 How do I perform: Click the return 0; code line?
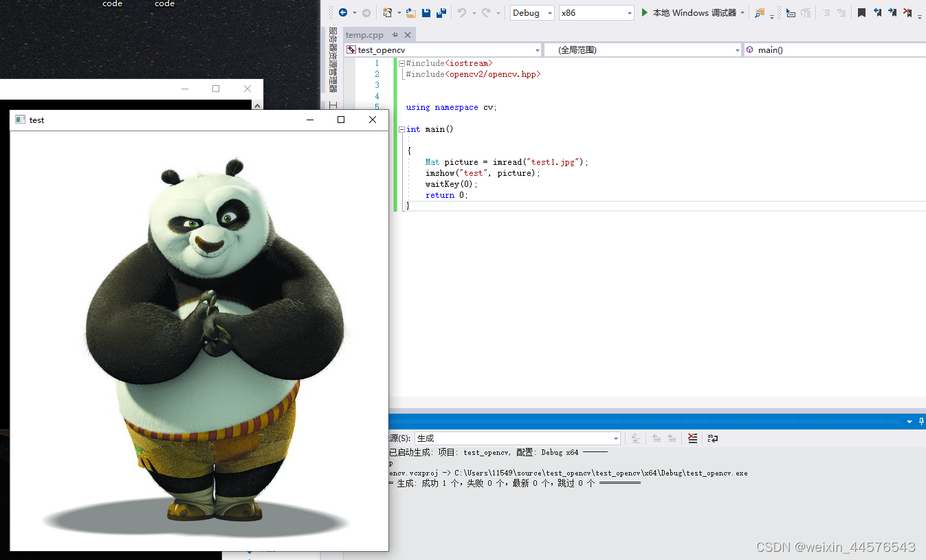pos(447,195)
